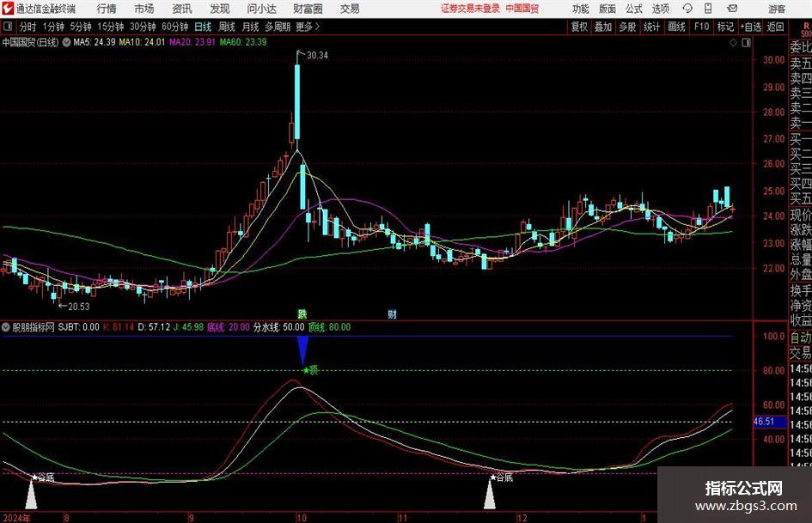This screenshot has width=812, height=523.
Task: Click the 30.34 high price label
Action: coord(317,56)
